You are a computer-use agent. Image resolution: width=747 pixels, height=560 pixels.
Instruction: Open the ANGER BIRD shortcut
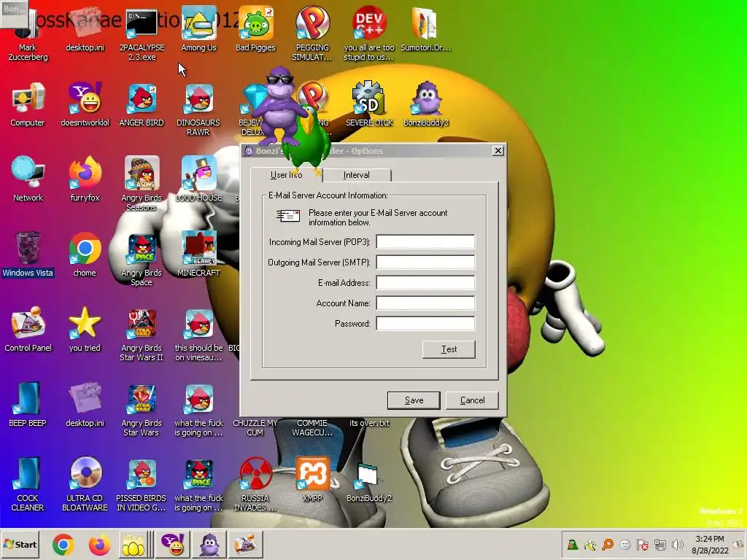click(142, 104)
